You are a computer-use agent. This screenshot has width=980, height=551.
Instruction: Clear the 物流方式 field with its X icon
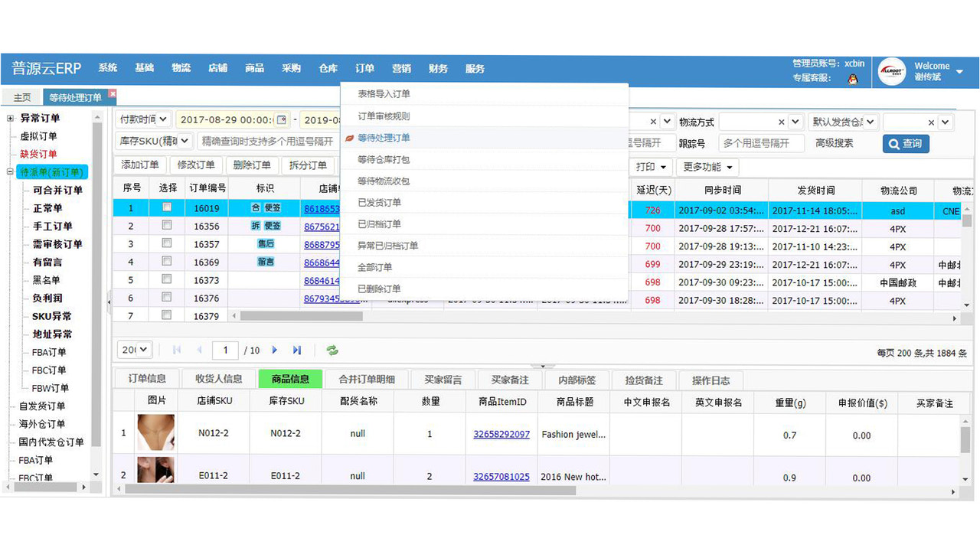pyautogui.click(x=782, y=122)
